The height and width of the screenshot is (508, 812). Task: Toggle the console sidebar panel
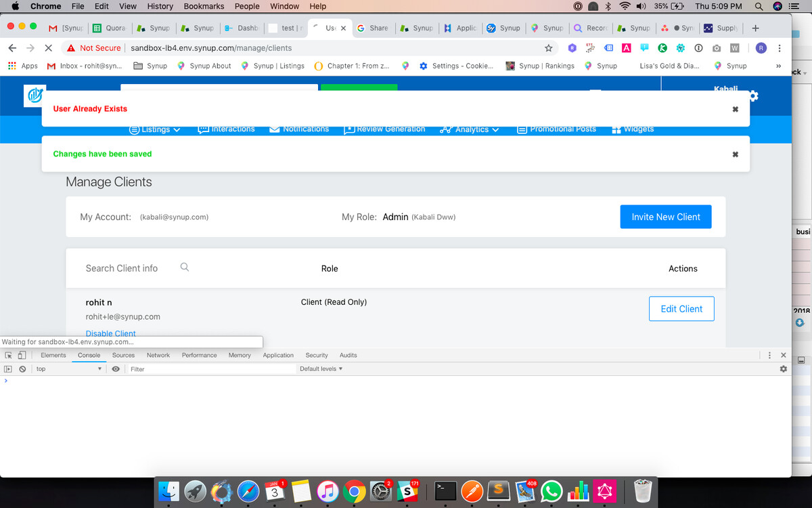point(9,369)
